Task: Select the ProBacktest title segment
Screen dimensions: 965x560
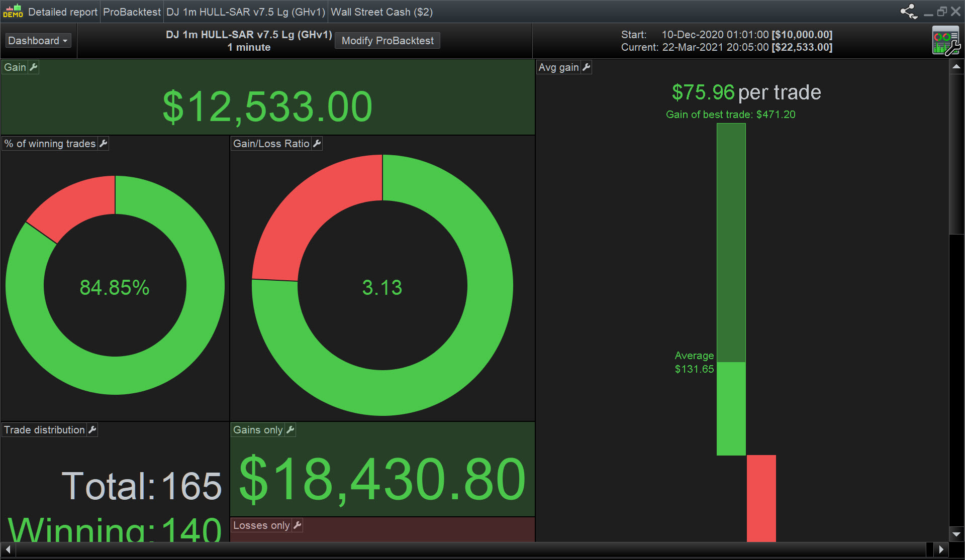Action: point(132,12)
